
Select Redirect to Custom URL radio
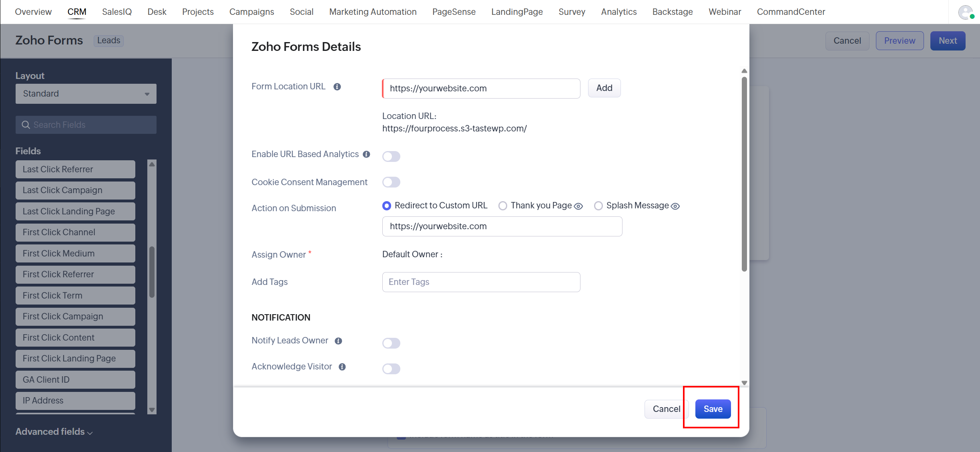click(x=387, y=206)
